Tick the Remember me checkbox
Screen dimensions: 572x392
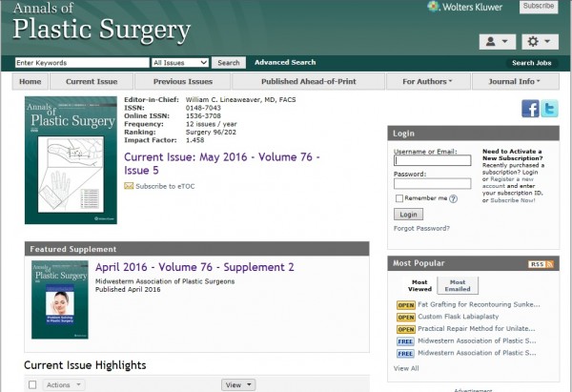399,198
